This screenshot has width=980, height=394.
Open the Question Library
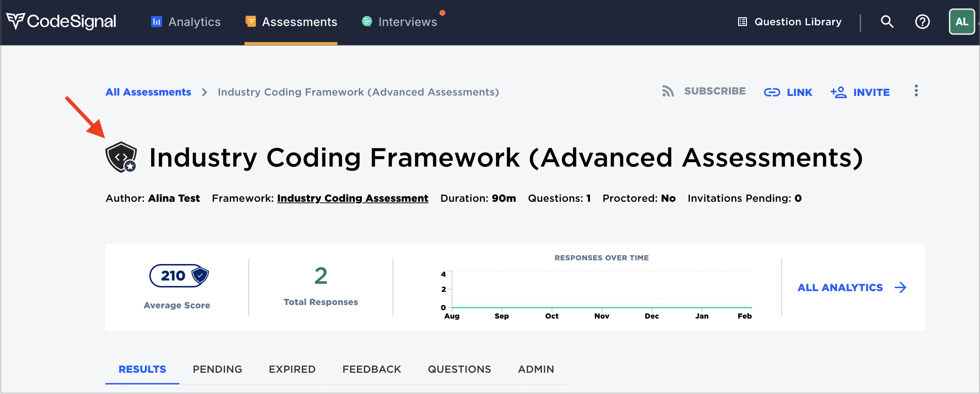789,22
